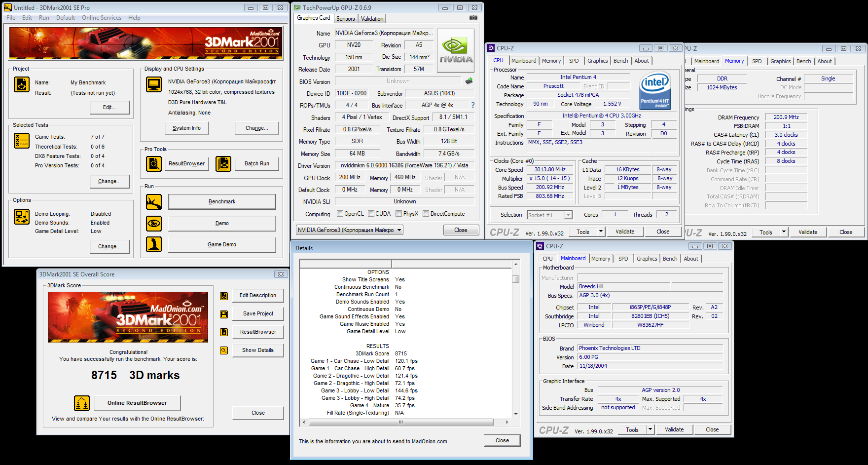Switch to the Sensors tab in GPU-Z
Viewport: 868px width, 465px height.
346,19
